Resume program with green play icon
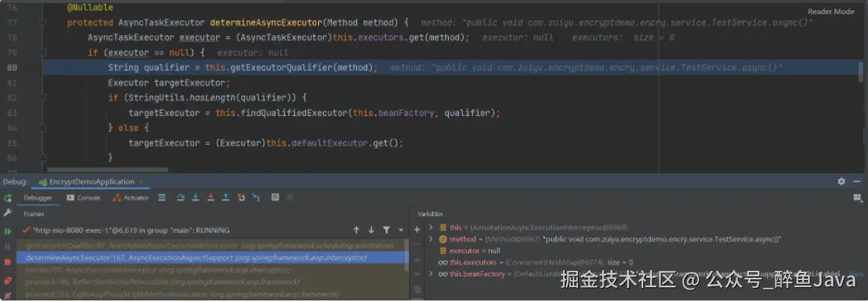868x302 pixels. [x=7, y=231]
